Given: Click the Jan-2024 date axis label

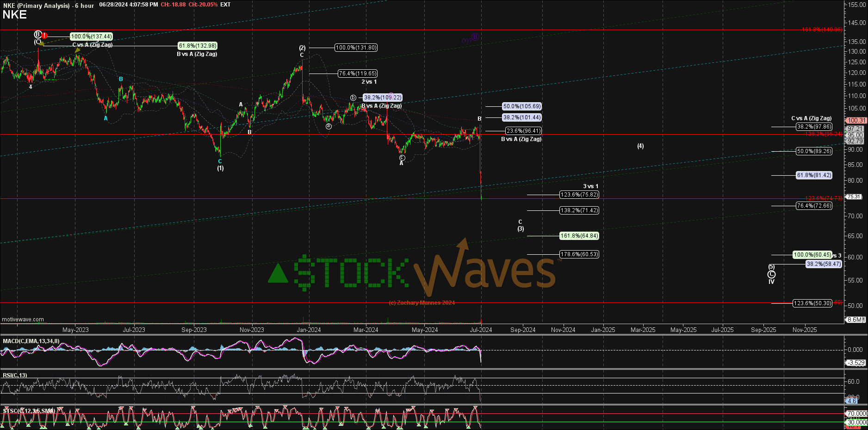Looking at the screenshot, I should (309, 330).
